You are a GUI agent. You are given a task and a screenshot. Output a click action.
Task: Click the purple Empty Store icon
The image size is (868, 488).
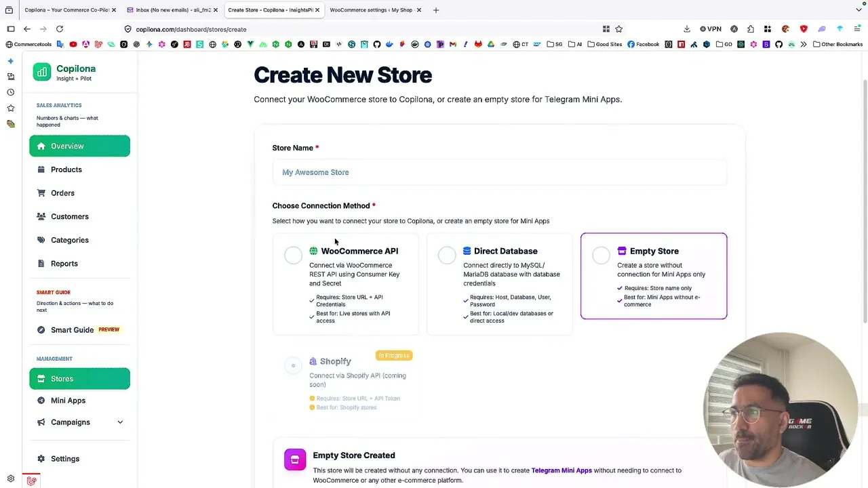(621, 251)
